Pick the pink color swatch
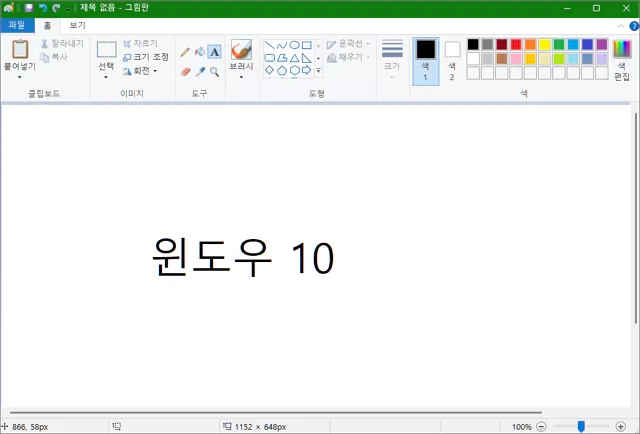The width and height of the screenshot is (640, 434). coord(516,58)
